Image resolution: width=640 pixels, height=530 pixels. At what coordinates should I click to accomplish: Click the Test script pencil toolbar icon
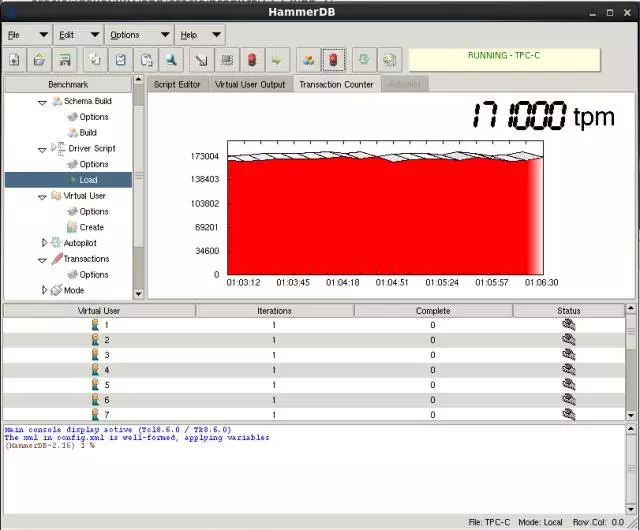click(x=202, y=60)
